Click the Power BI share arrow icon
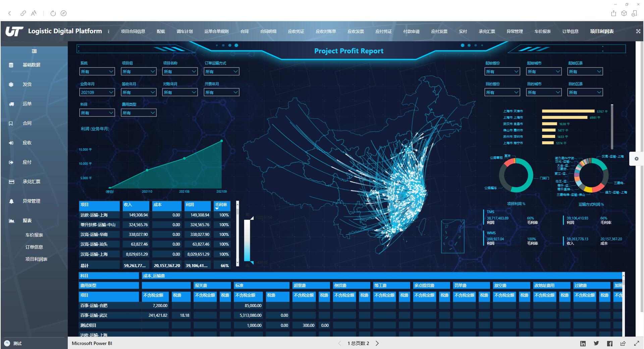This screenshot has height=349, width=644. point(623,343)
